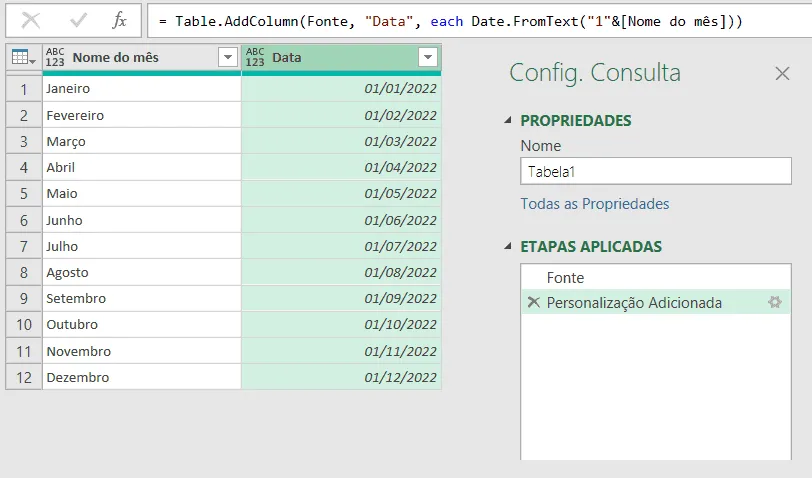Click the Maio cell
The image size is (812, 478).
point(141,194)
